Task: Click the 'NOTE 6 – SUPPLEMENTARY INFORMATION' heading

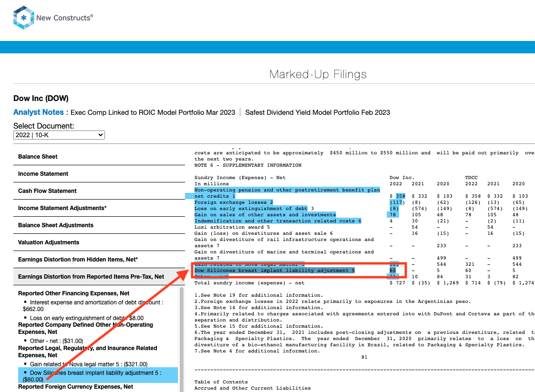Action: point(247,165)
